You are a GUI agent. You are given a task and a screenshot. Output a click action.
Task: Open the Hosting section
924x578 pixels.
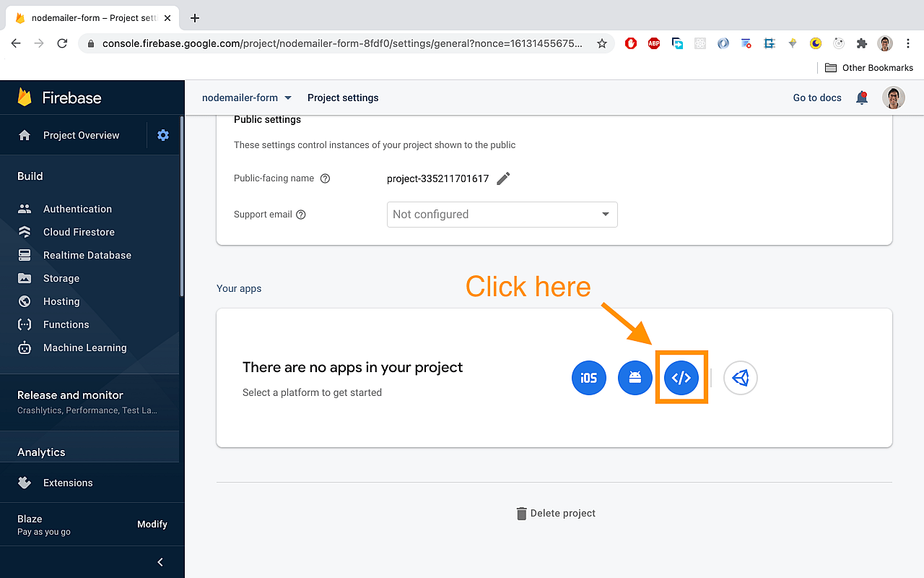pos(61,301)
